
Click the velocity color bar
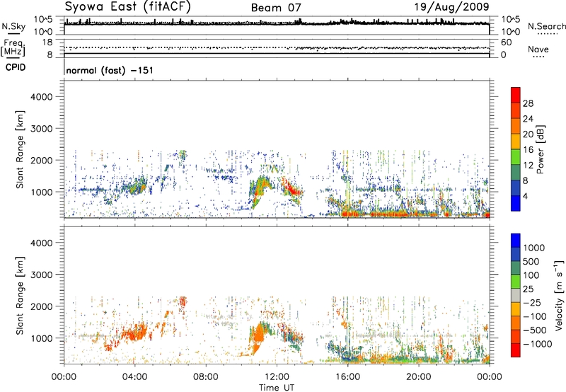pyautogui.click(x=516, y=295)
